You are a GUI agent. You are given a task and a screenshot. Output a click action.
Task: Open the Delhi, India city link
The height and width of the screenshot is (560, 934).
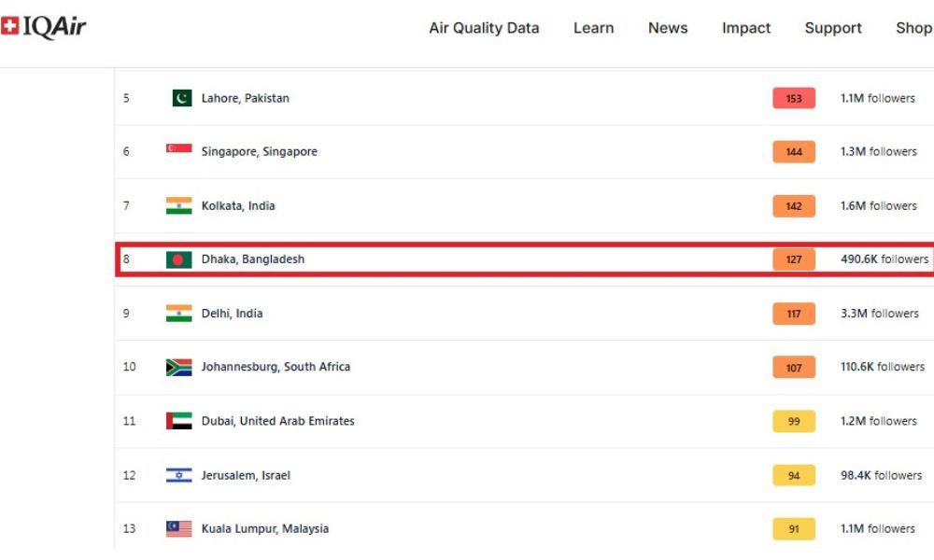pos(232,313)
